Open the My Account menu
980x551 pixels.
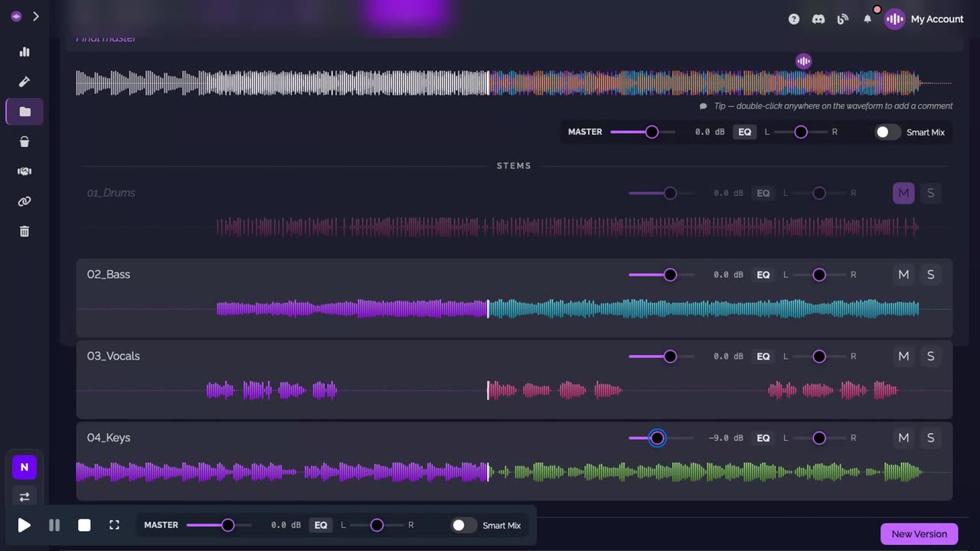click(x=924, y=19)
